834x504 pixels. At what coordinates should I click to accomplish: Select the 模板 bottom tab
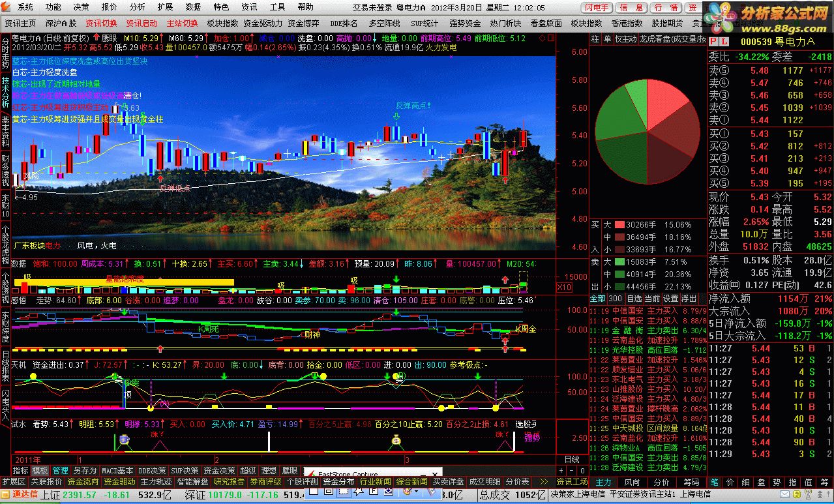click(x=40, y=470)
